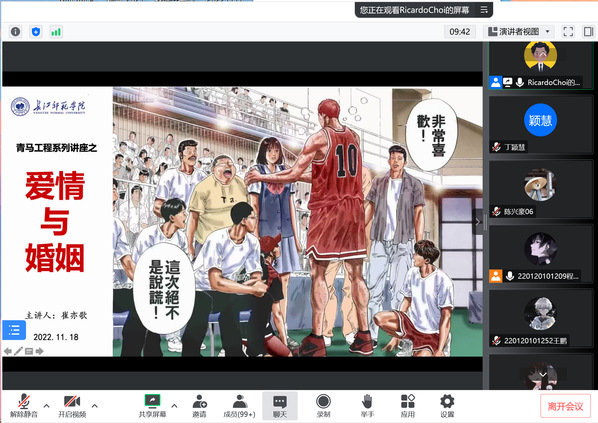This screenshot has width=598, height=423.
Task: Expand audio options arrow next to unmute
Action: pyautogui.click(x=47, y=405)
